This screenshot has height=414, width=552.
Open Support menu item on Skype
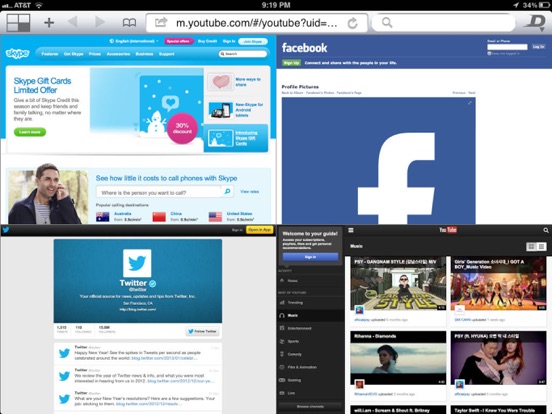tap(167, 54)
